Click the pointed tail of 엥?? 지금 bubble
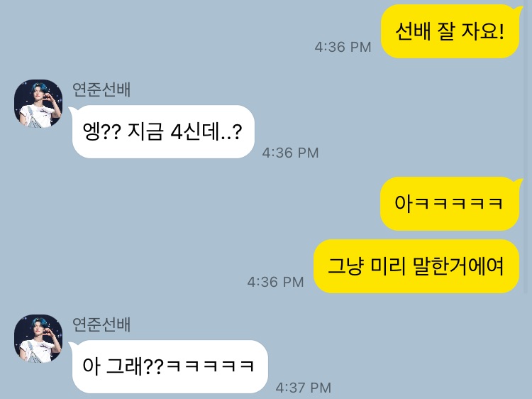 [x=72, y=110]
